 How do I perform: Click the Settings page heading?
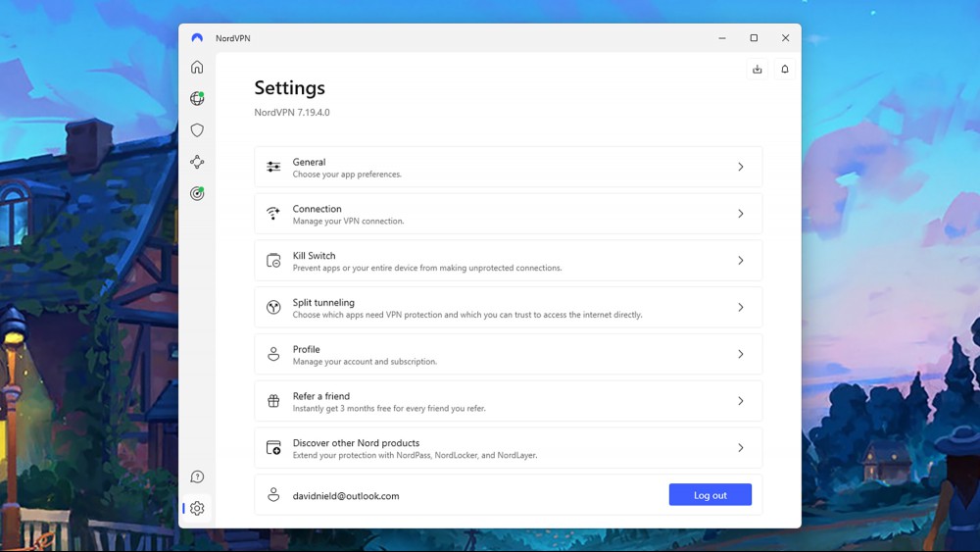coord(289,88)
